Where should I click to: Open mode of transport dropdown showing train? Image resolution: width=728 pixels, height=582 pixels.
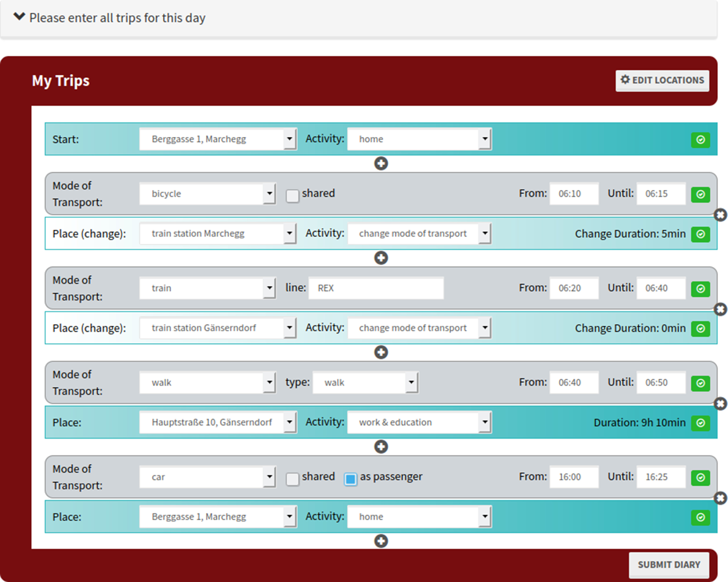(x=207, y=288)
